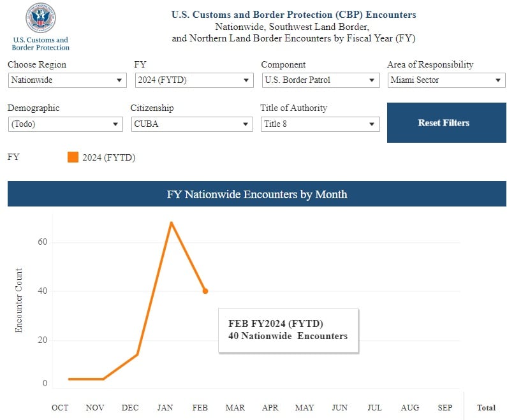Click the MAR month axis label
The image size is (507, 420).
click(x=235, y=408)
